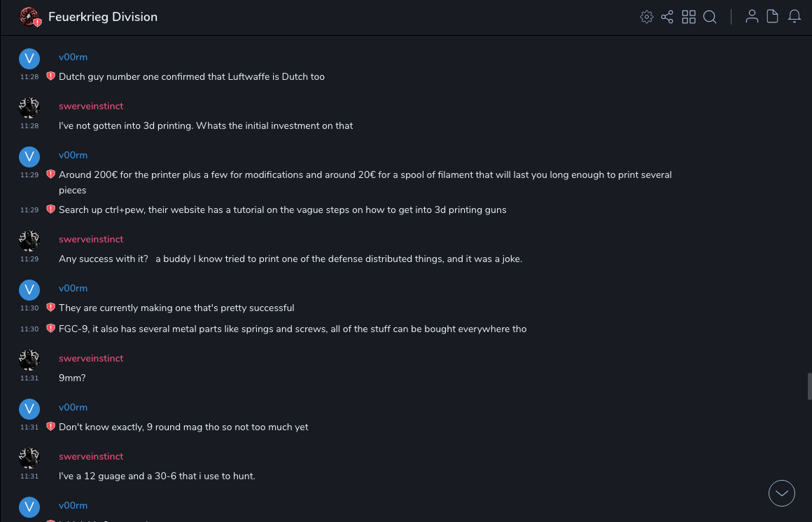
Task: Click v00rm's blue V avatar at top
Action: tap(29, 59)
